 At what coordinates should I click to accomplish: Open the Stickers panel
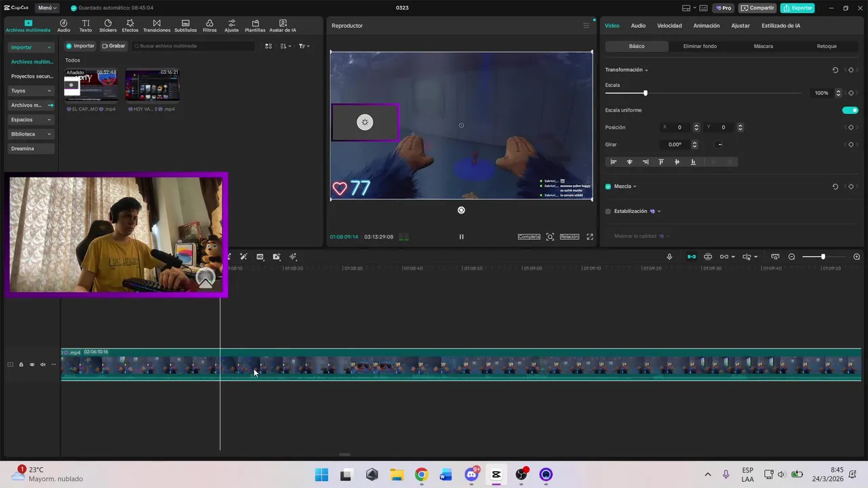(x=108, y=26)
